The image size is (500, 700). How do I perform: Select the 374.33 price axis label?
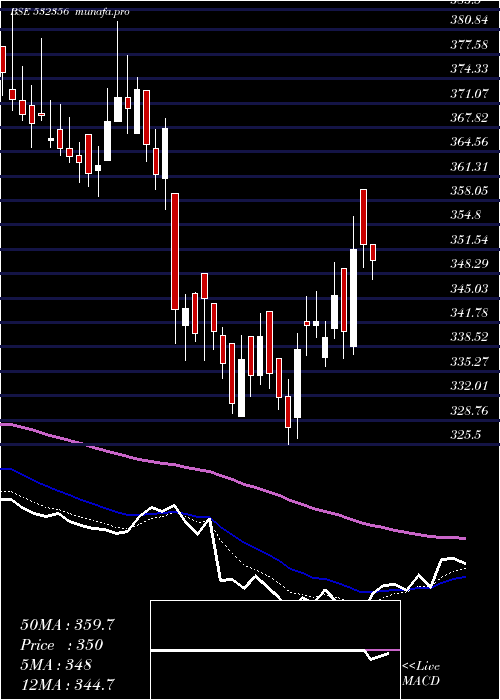(468, 69)
